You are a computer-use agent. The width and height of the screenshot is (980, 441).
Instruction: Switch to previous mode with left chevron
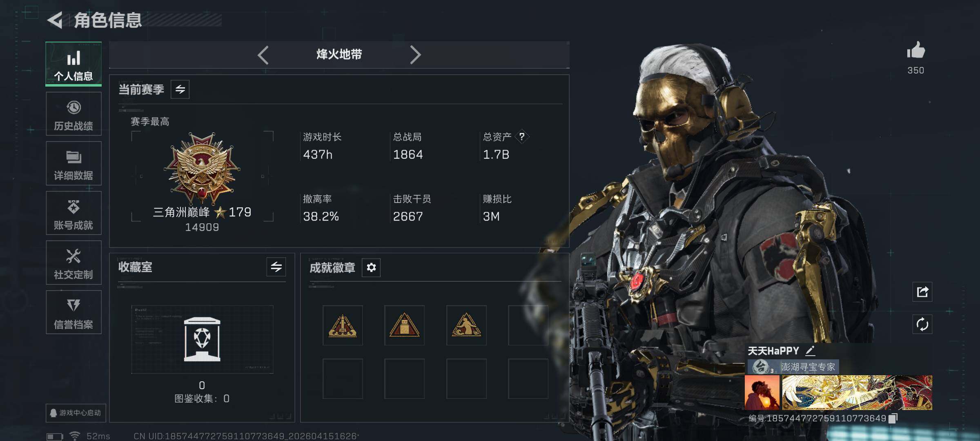[263, 55]
